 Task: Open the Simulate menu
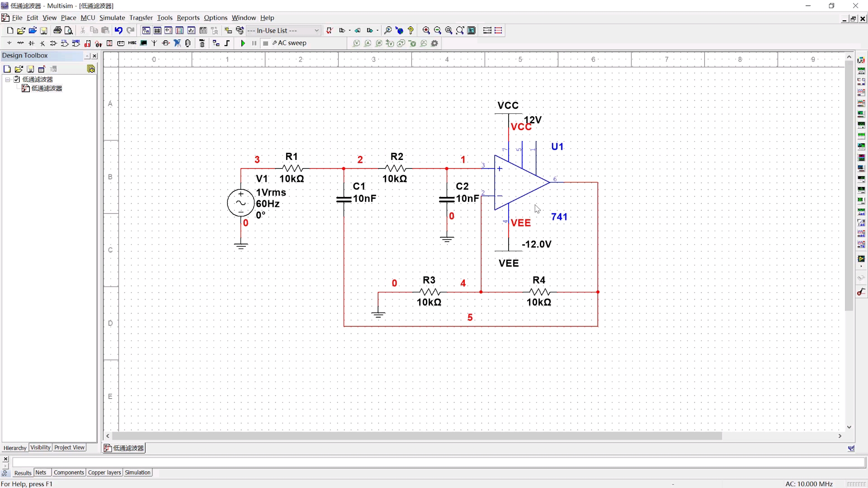112,18
